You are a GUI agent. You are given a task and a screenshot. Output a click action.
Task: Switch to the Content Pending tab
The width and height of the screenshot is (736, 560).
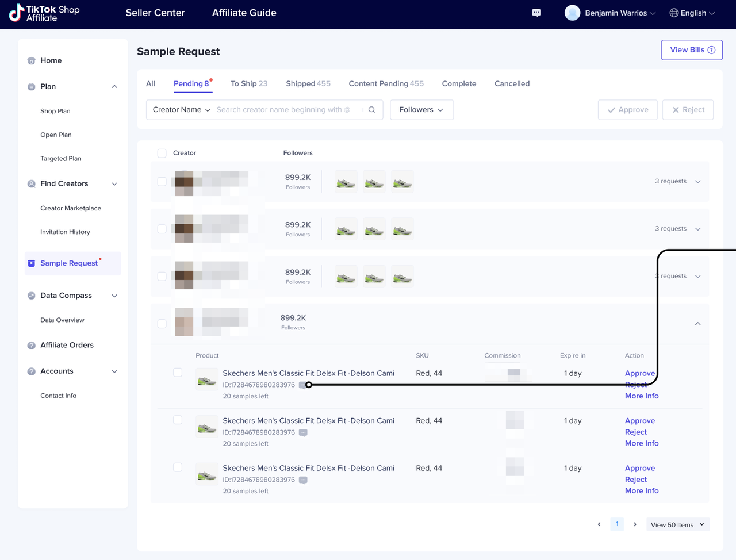385,83
